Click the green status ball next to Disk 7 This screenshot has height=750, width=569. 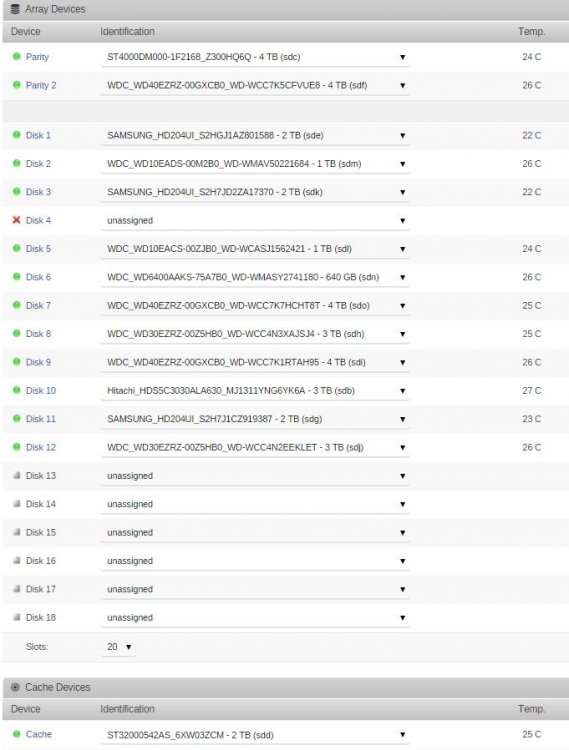17,305
